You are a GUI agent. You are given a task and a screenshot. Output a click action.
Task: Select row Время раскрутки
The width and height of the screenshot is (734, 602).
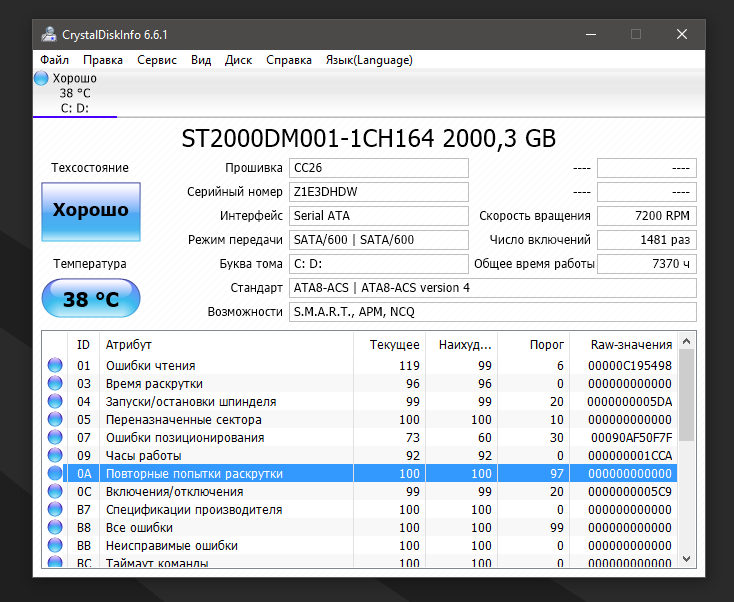coord(360,383)
